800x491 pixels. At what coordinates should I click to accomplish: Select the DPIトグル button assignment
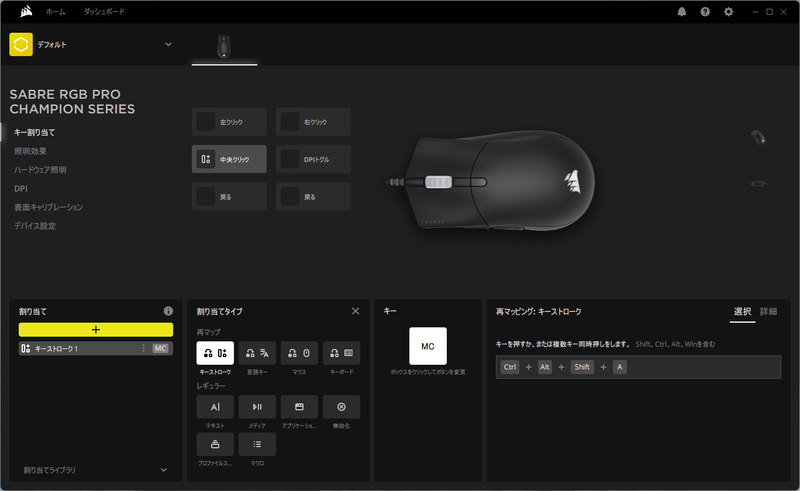(313, 159)
